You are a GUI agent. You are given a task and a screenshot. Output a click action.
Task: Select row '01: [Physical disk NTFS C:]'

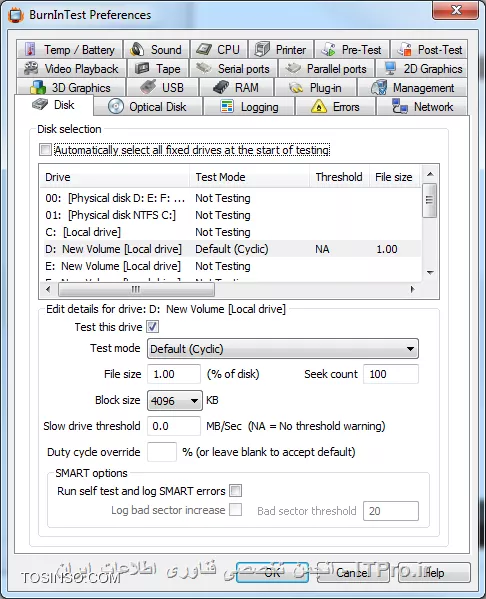(231, 215)
